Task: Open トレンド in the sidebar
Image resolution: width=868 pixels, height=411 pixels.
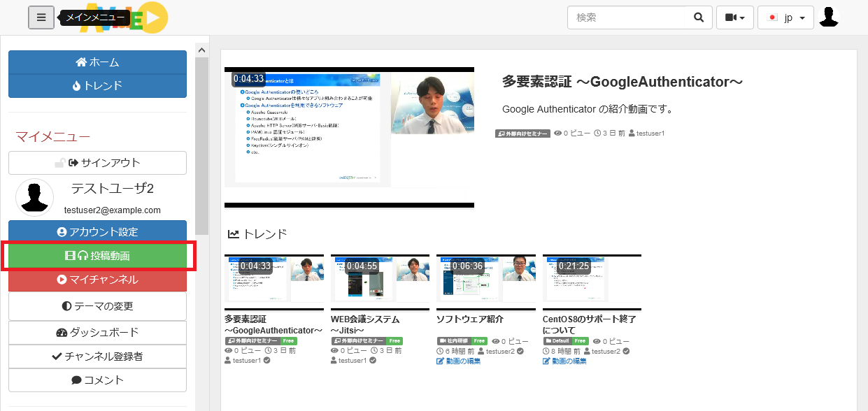Action: (97, 86)
